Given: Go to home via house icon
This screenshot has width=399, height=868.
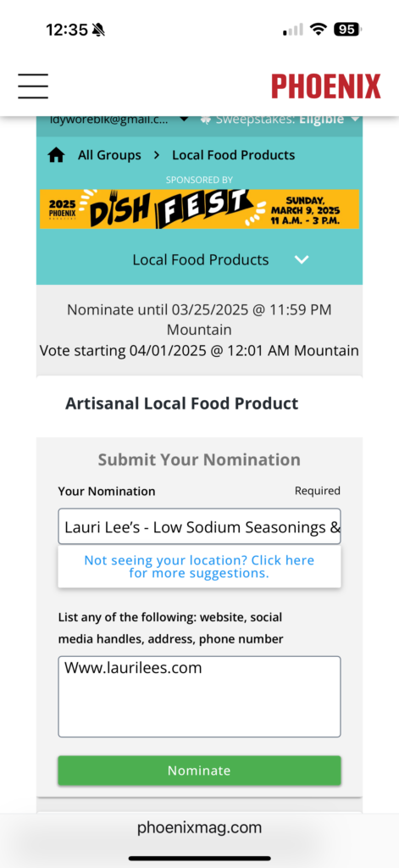Looking at the screenshot, I should coord(57,155).
